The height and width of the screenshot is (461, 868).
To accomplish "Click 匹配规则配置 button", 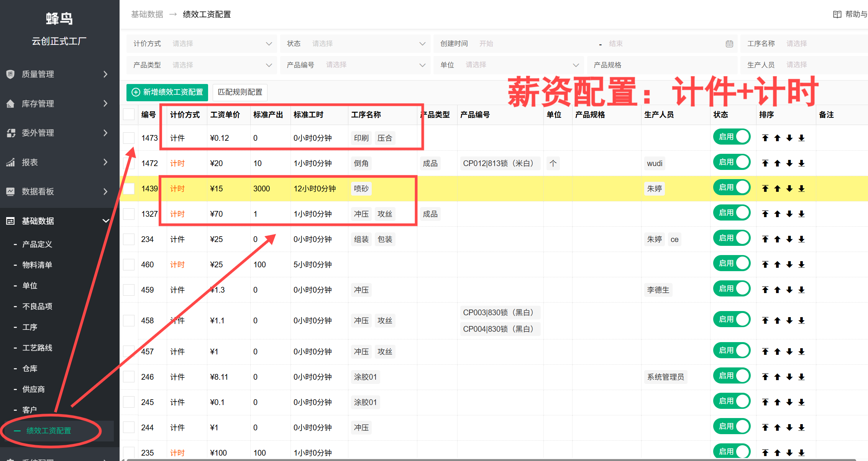I will click(240, 92).
